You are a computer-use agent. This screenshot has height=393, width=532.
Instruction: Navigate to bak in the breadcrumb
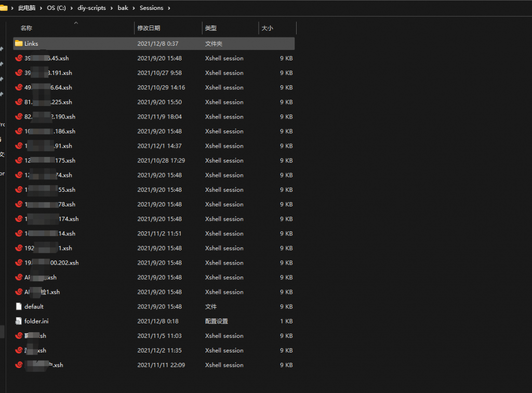tap(123, 8)
